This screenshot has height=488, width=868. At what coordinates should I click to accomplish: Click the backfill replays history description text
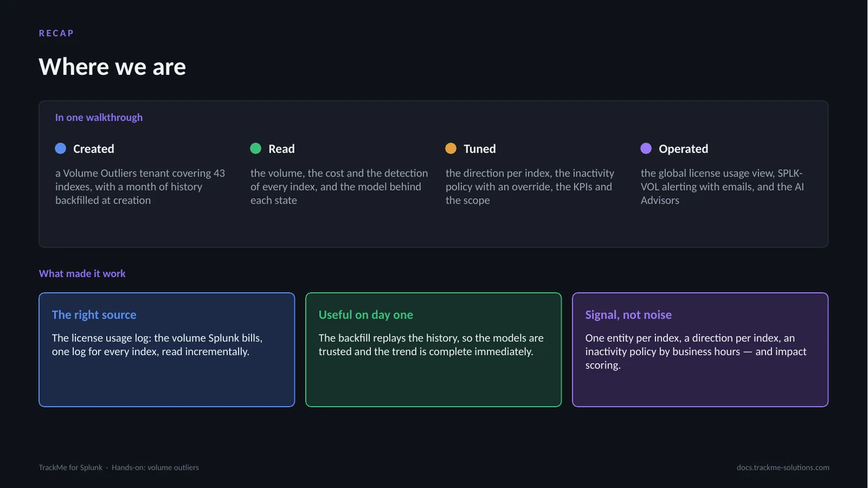pos(431,345)
